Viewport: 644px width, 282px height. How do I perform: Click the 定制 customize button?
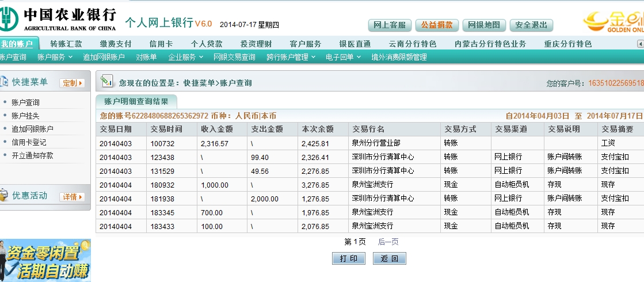pos(72,83)
